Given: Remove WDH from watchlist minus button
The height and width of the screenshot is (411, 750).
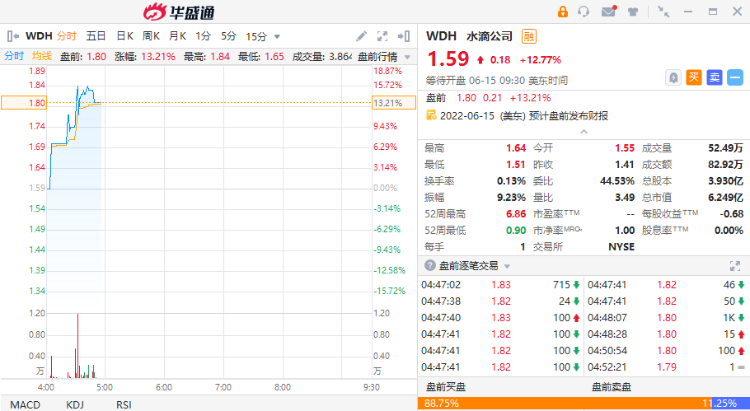Looking at the screenshot, I should 735,78.
